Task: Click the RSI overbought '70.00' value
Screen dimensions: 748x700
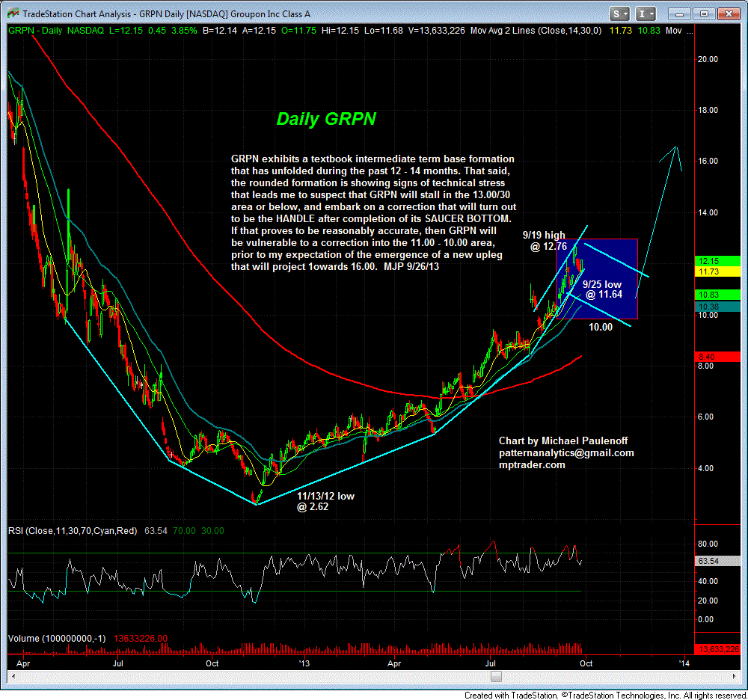Action: point(184,531)
